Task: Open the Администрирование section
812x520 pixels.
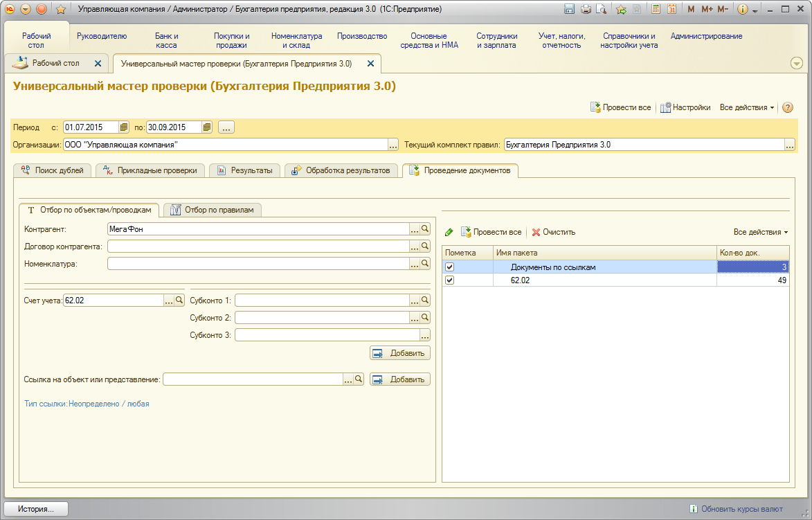Action: (706, 36)
